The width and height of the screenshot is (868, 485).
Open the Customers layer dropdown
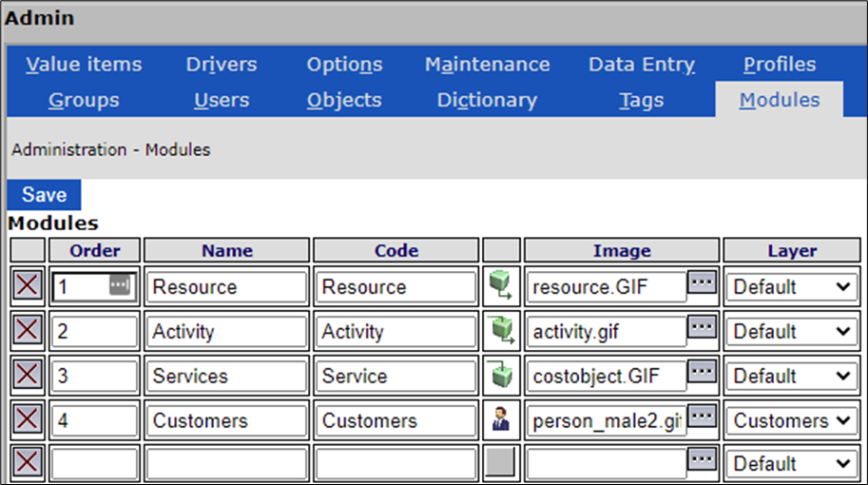pos(791,420)
